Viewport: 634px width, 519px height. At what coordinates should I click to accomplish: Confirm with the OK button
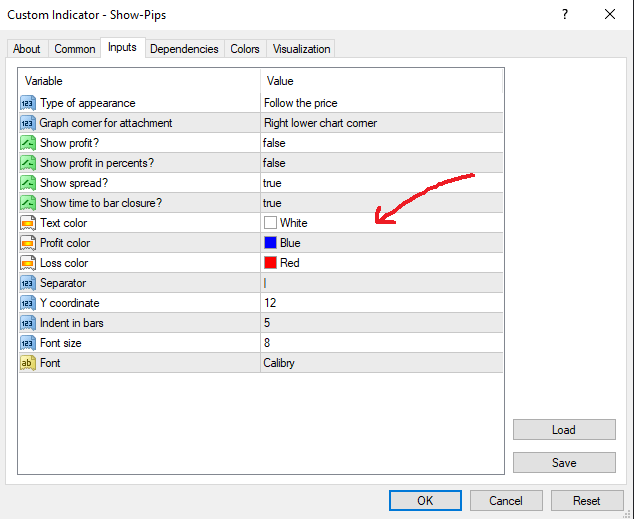pos(425,501)
